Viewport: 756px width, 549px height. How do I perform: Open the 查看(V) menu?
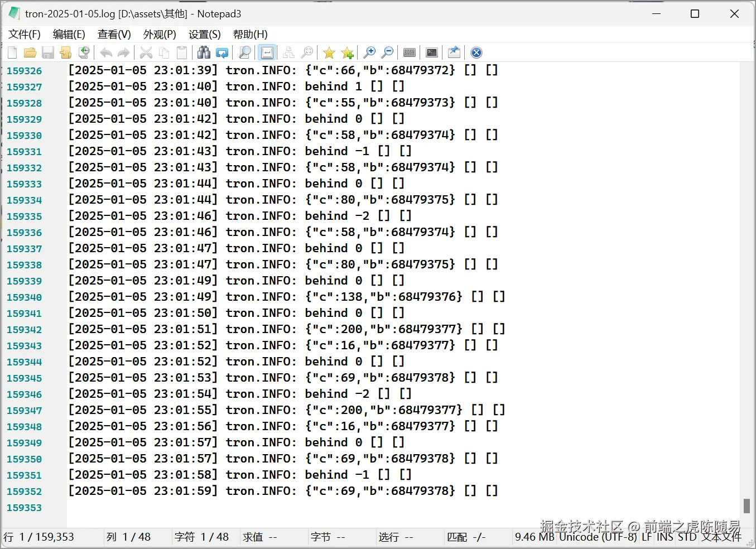(114, 35)
